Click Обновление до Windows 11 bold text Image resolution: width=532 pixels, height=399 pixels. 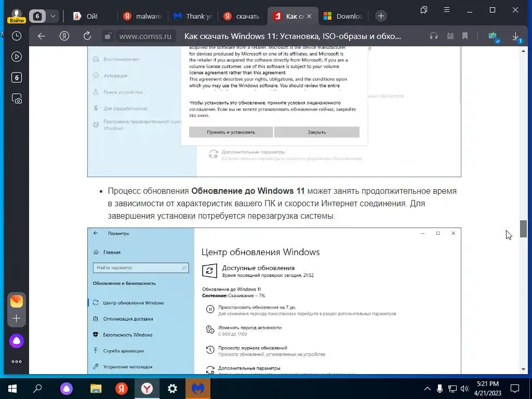[248, 191]
